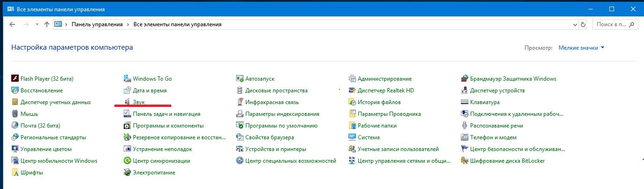
Task: Expand the recent locations chevron near navigation arrows
Action: tap(37, 24)
